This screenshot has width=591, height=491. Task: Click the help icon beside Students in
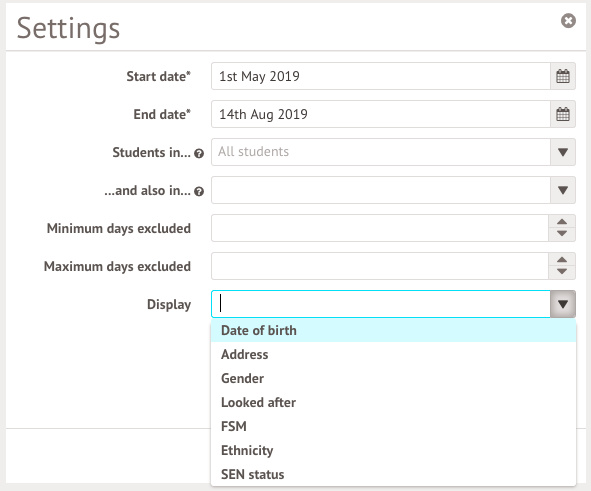(199, 153)
